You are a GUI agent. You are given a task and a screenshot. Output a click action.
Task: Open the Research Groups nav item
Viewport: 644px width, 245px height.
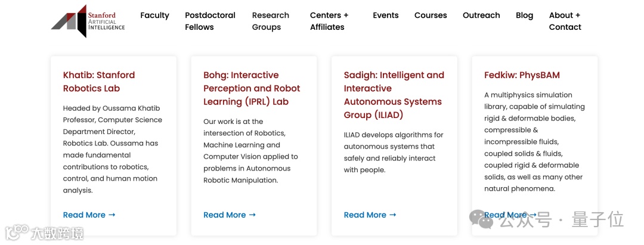tap(270, 21)
